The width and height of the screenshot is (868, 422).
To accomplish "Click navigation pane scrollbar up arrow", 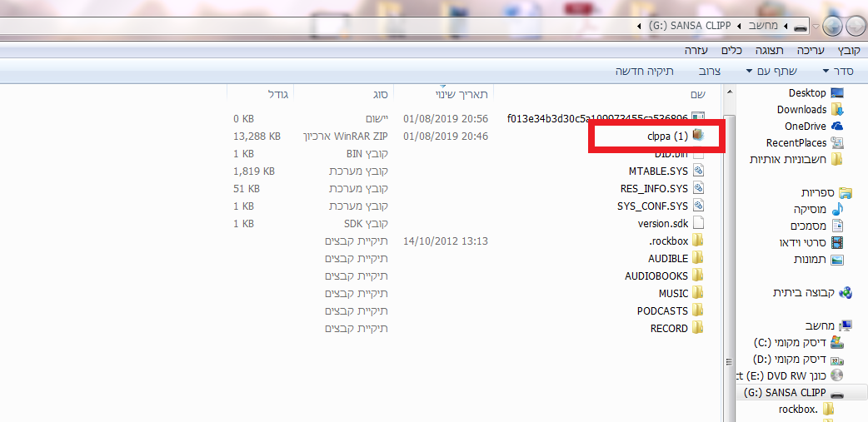I will [x=729, y=92].
